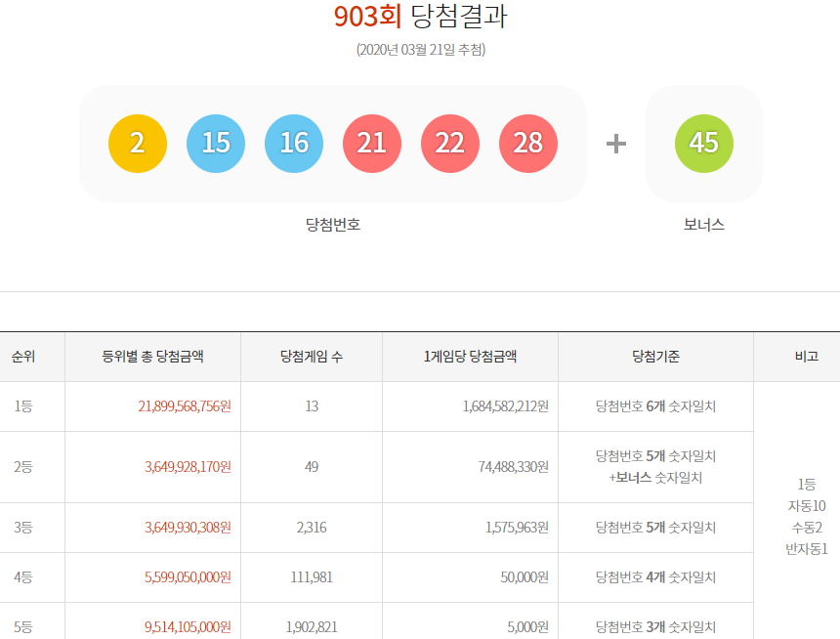Click the 자동10 remark text
Screen dimensions: 840x639
click(x=807, y=506)
